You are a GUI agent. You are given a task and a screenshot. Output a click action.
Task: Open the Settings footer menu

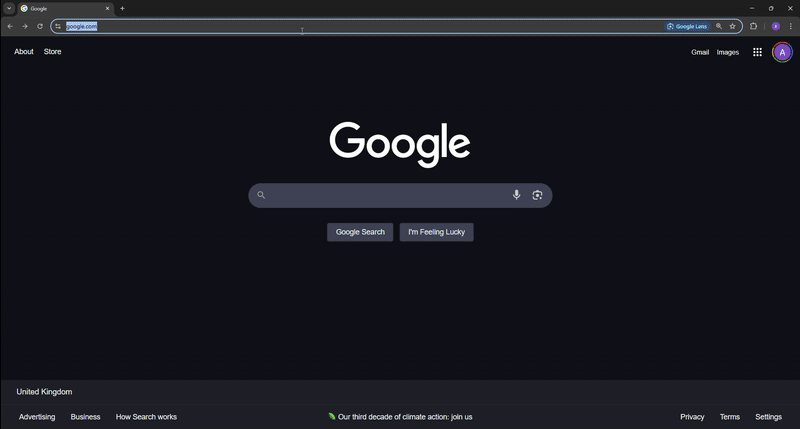tap(768, 417)
